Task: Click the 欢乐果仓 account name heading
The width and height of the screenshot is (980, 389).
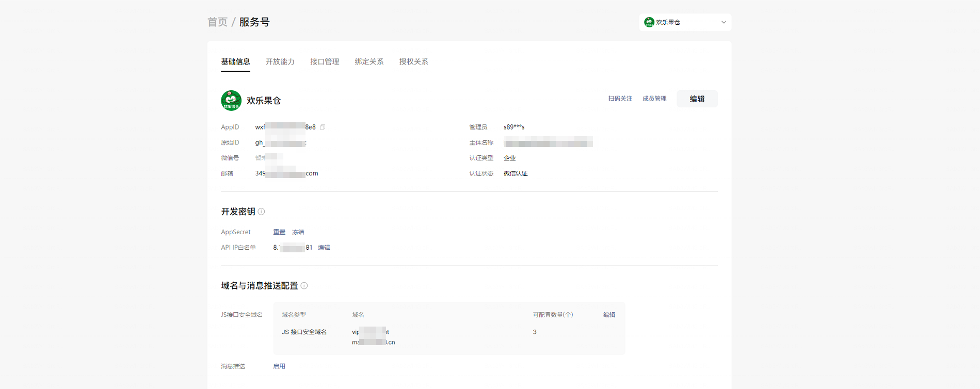Action: click(x=264, y=101)
